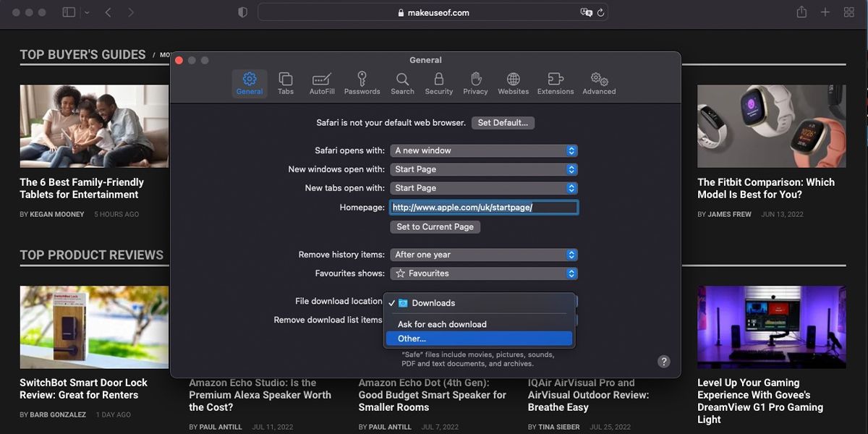Click Set to Current Page button

[435, 226]
